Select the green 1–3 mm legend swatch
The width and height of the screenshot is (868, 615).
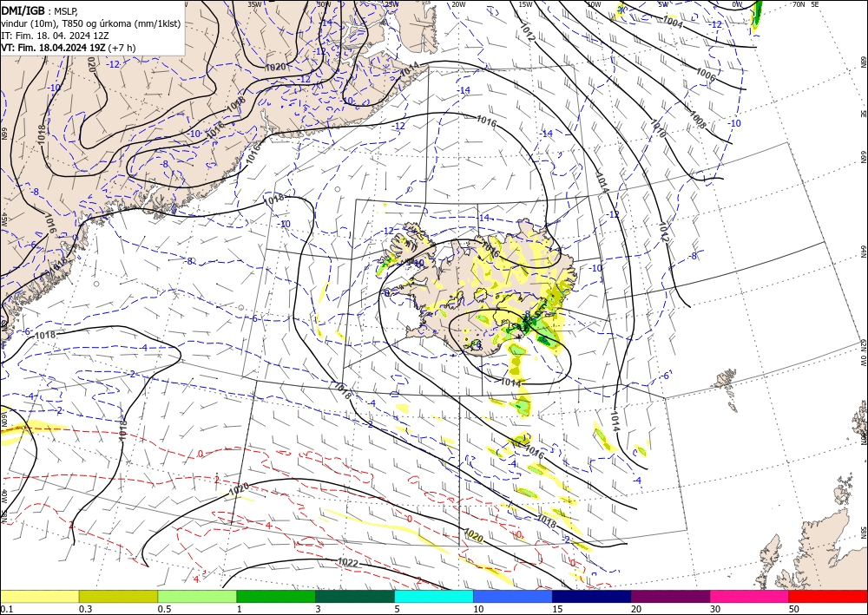276,596
